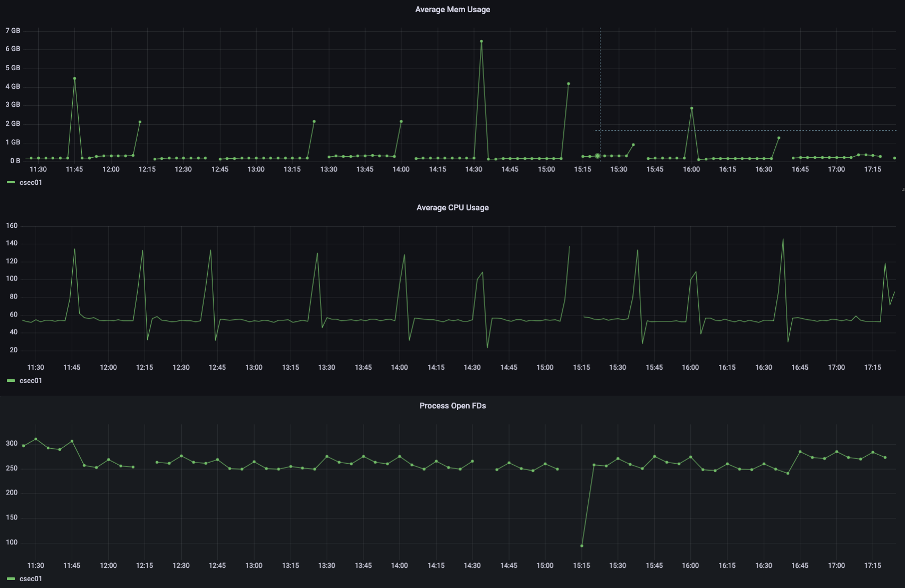The height and width of the screenshot is (588, 905).
Task: Click green swatch beside csec01 in FDs legend
Action: coord(11,579)
